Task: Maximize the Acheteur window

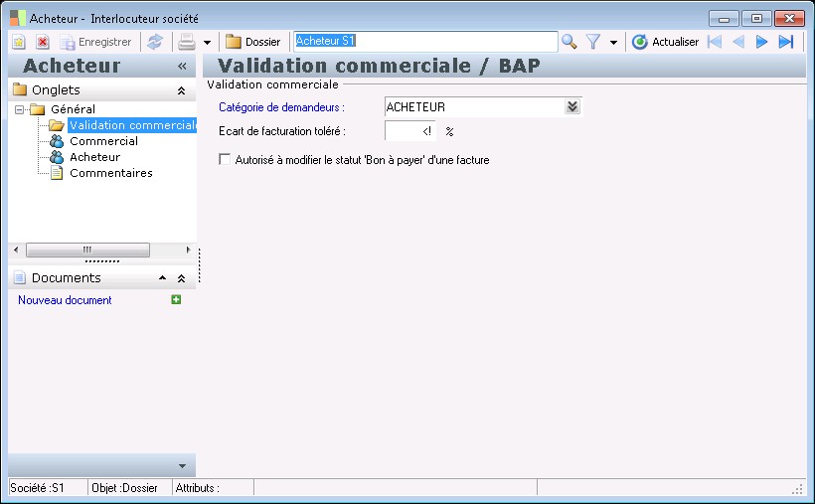Action: click(756, 19)
